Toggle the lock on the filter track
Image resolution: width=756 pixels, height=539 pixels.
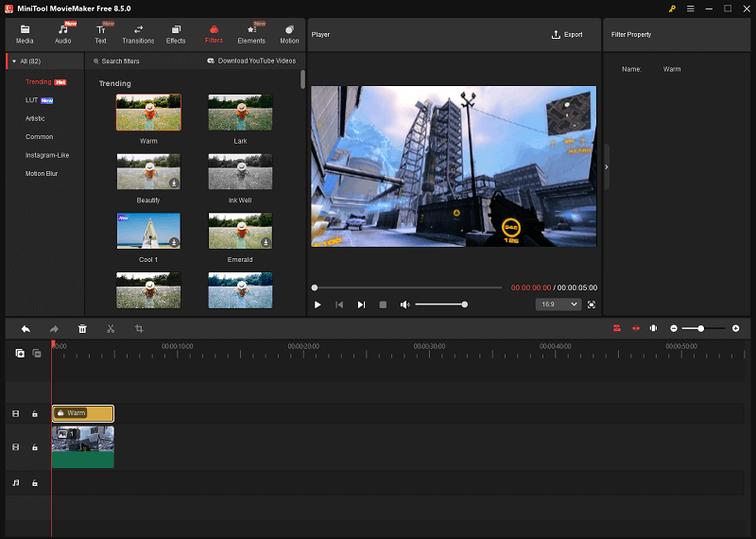[x=35, y=413]
